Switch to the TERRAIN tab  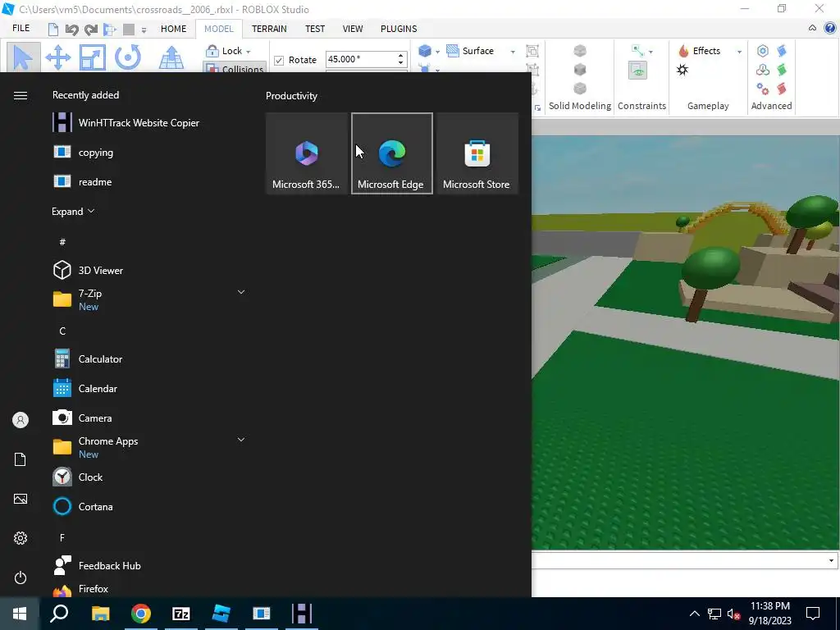(269, 29)
